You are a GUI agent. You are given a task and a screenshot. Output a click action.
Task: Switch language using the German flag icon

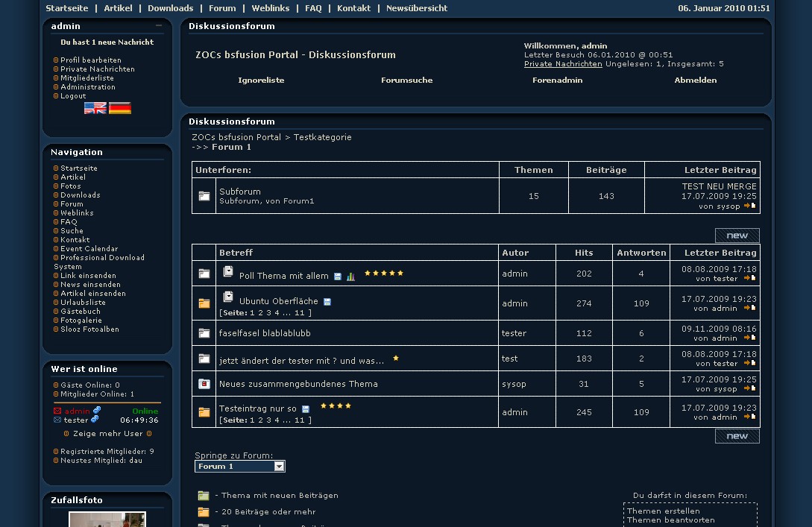pyautogui.click(x=120, y=108)
